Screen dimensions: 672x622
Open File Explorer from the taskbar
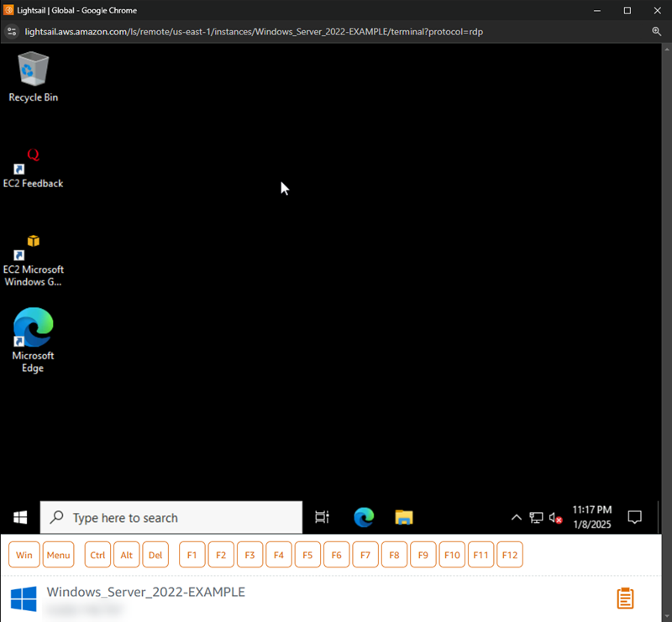pos(403,518)
